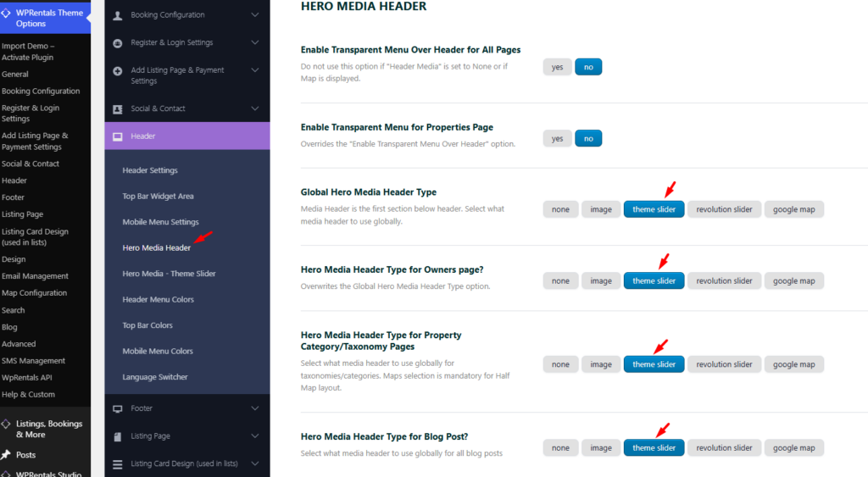Select google map for Property Category/Taxonomy Pages
The width and height of the screenshot is (868, 477).
pos(793,364)
